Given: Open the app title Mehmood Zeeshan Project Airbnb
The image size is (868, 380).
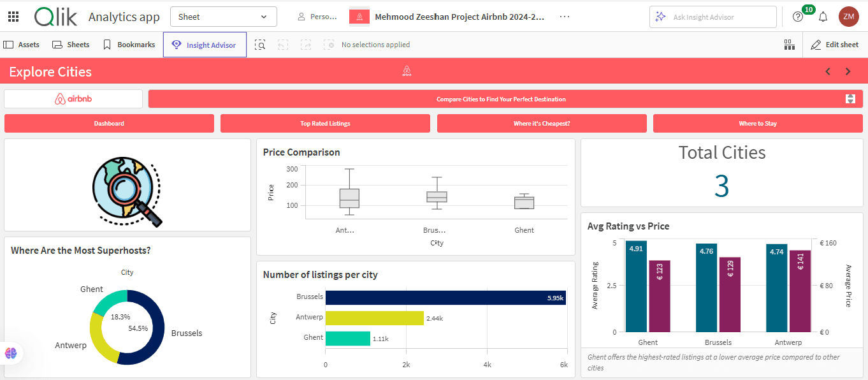Looking at the screenshot, I should 459,17.
